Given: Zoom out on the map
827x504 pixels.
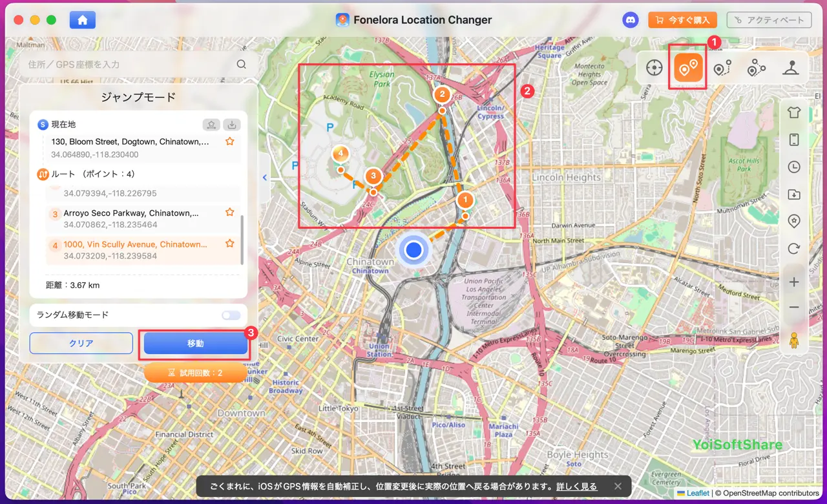Looking at the screenshot, I should 794,308.
